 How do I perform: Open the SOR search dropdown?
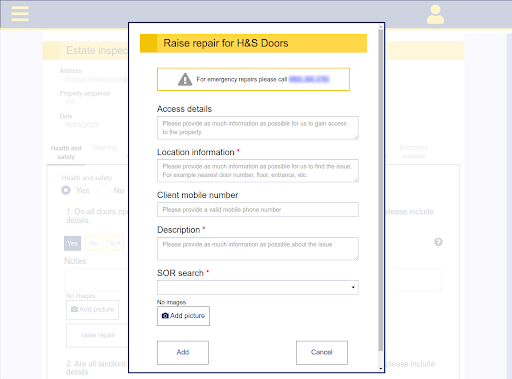click(258, 287)
